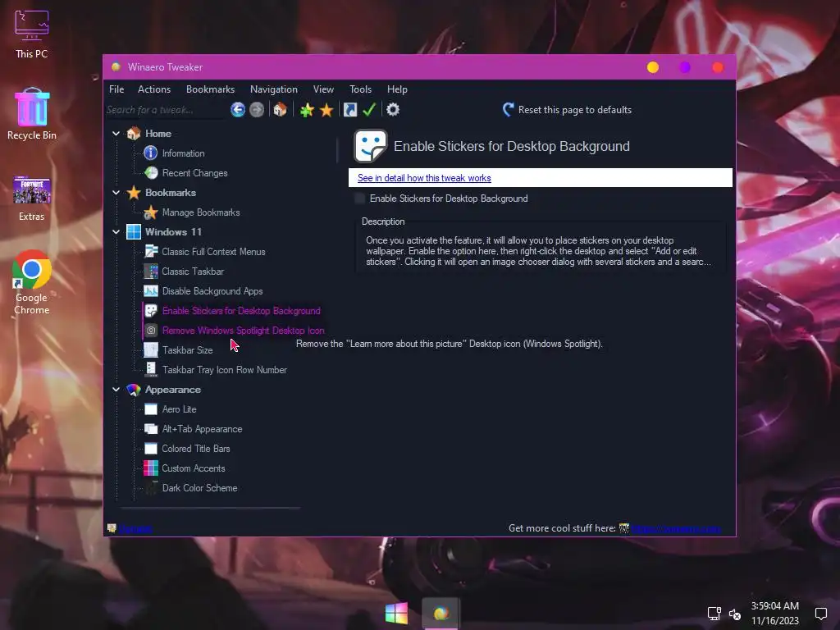Open settings via the gear toolbar icon
Screen dimensions: 840x630
(x=393, y=110)
